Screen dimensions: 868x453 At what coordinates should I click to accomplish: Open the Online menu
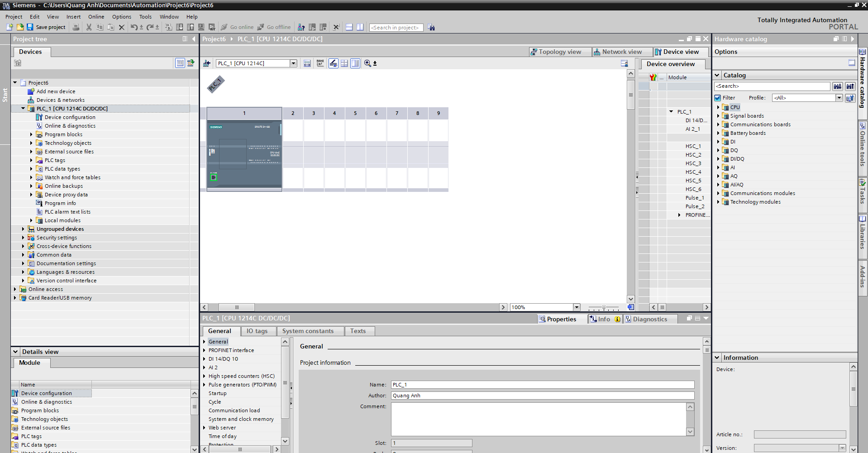96,17
